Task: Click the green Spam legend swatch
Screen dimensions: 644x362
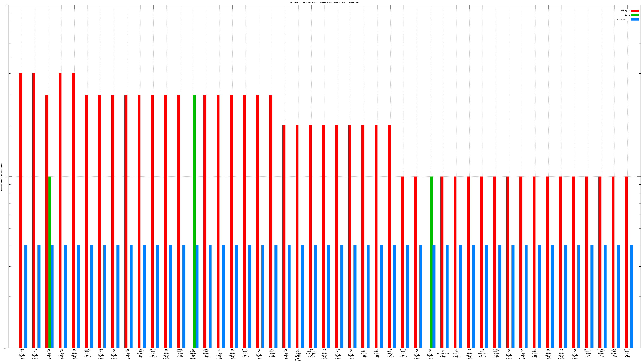Action: coord(635,15)
